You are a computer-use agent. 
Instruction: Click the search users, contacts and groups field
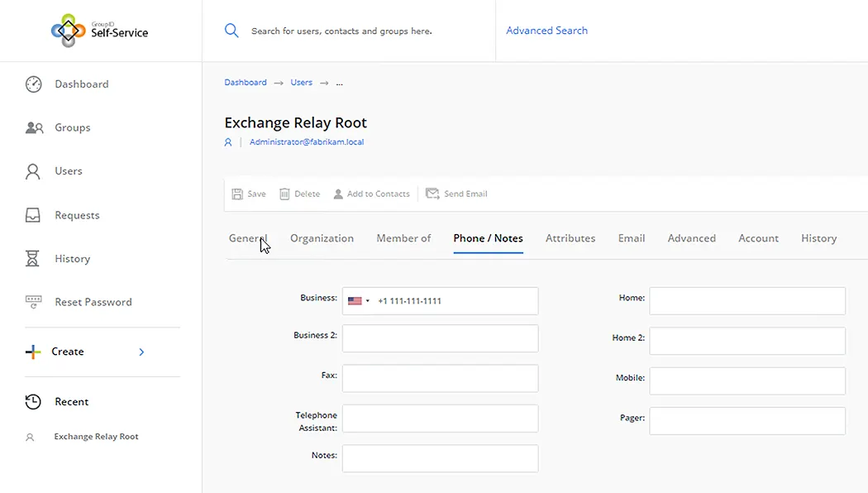tap(341, 31)
